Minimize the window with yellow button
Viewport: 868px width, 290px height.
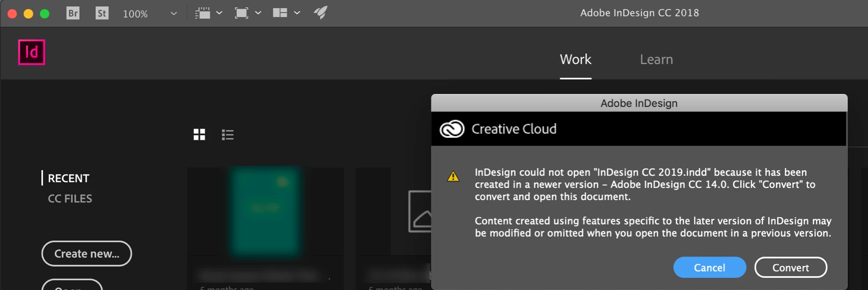(28, 14)
